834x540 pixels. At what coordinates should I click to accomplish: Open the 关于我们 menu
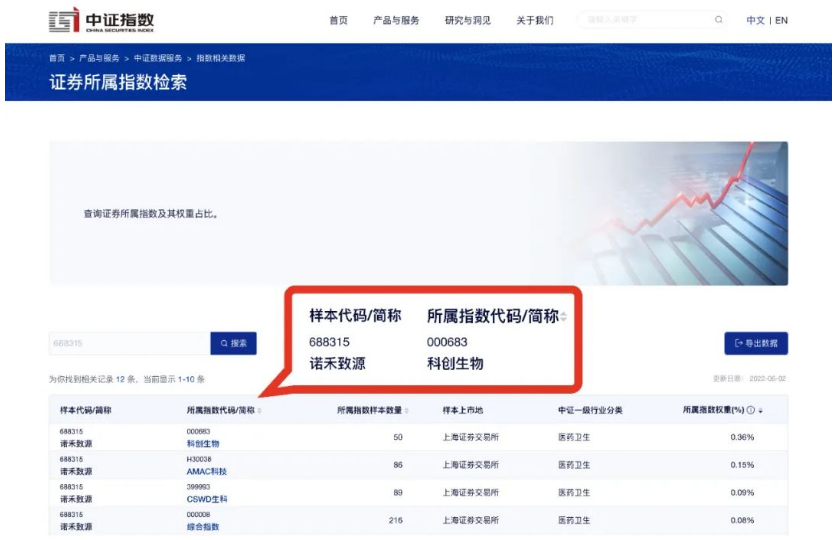pos(534,20)
